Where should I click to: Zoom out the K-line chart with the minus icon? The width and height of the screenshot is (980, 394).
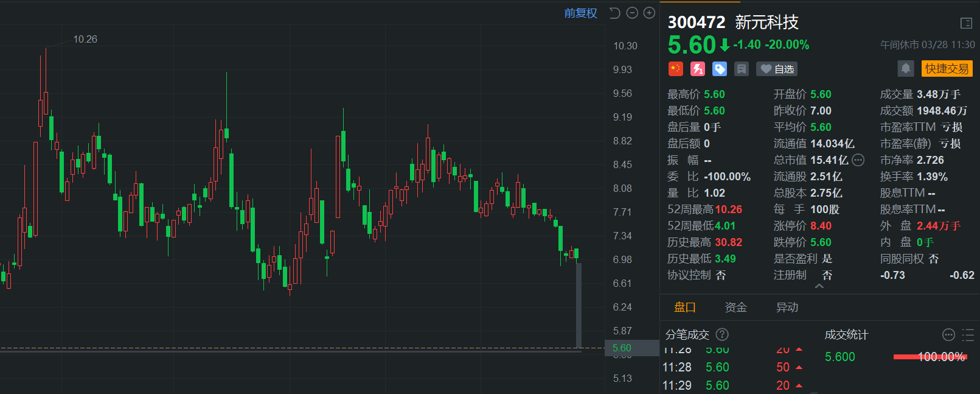point(632,13)
